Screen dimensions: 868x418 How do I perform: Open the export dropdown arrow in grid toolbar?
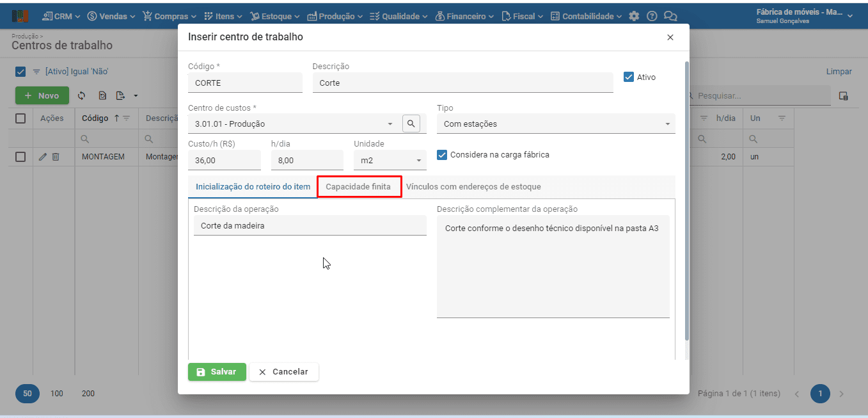click(136, 96)
